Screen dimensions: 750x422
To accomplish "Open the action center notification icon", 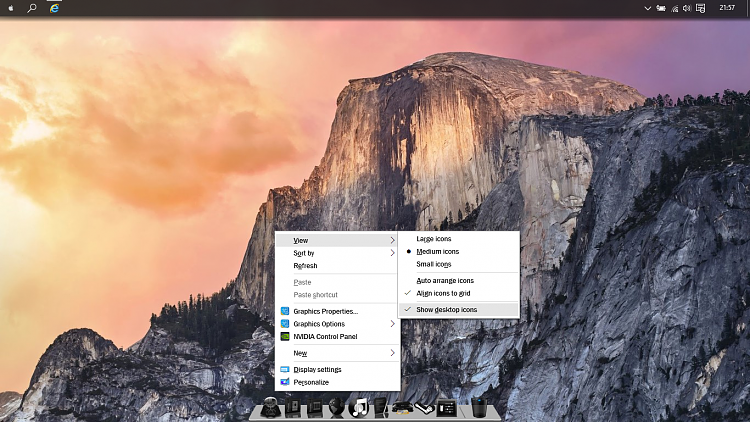I will tap(700, 8).
